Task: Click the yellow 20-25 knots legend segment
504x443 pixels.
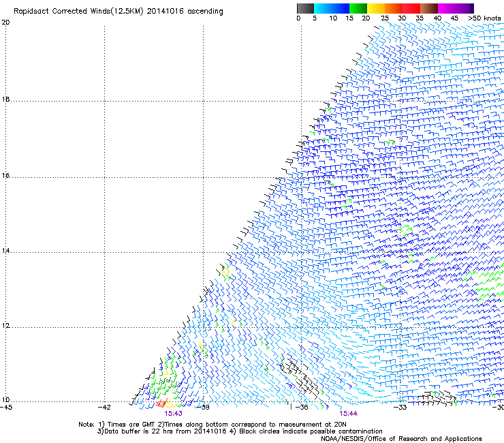Action: coord(376,8)
